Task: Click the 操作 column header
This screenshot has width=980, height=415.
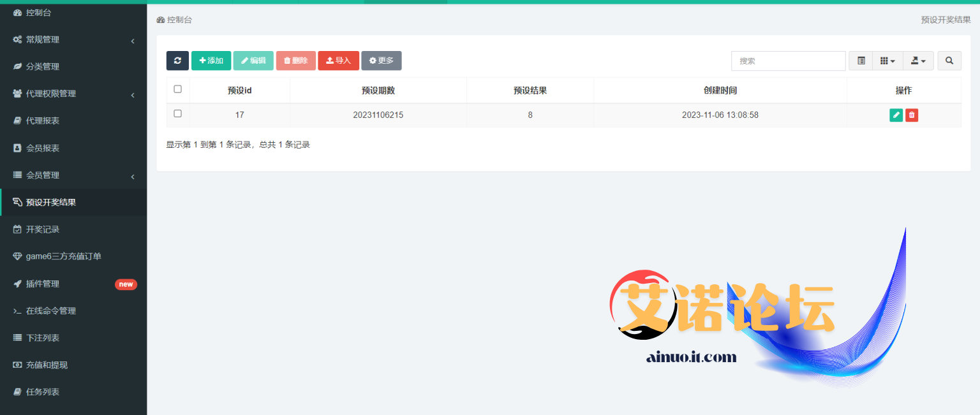Action: (904, 91)
